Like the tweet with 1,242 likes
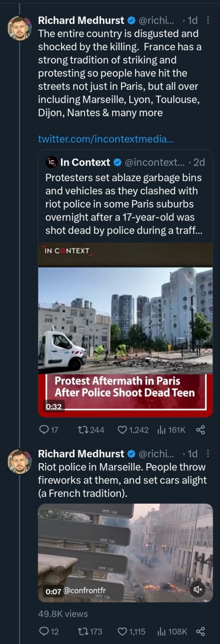This screenshot has width=220, height=644. (x=123, y=430)
